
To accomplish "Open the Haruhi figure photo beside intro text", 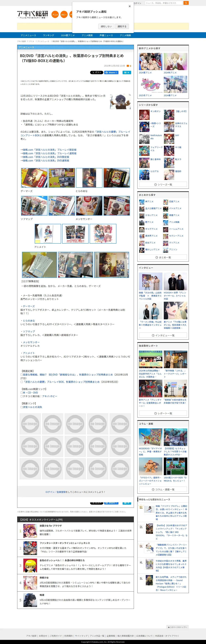I will pyautogui.click(x=120, y=101).
